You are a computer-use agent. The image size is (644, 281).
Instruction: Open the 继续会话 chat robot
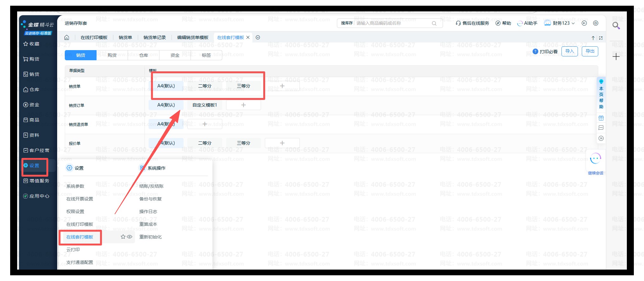pyautogui.click(x=595, y=159)
